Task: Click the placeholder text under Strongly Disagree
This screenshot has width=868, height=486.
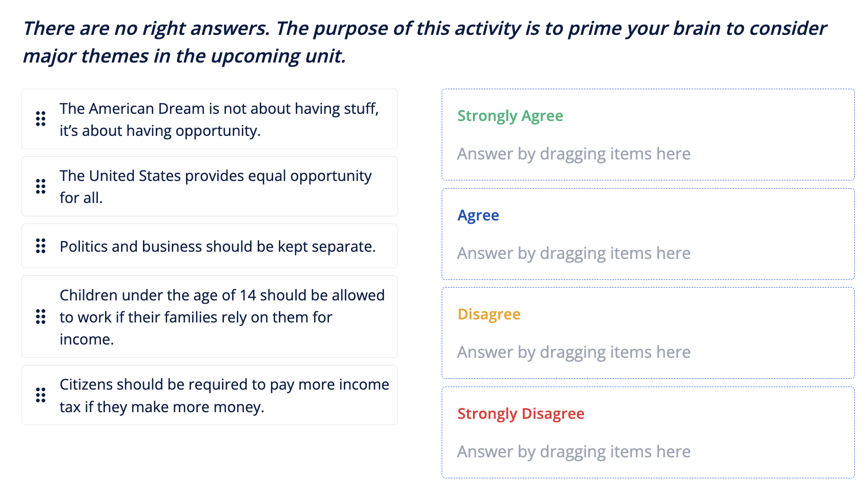Action: pyautogui.click(x=573, y=452)
